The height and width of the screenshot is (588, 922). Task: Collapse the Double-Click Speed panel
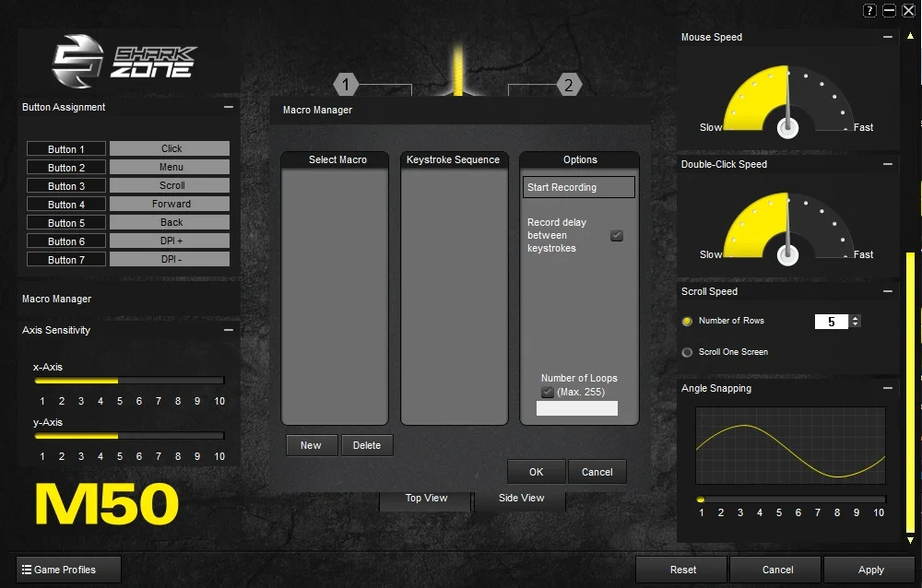[x=888, y=164]
